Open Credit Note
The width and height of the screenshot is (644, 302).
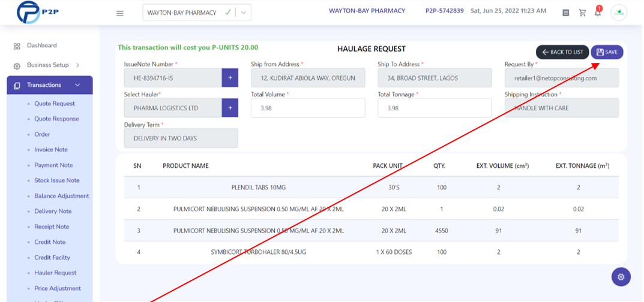50,241
